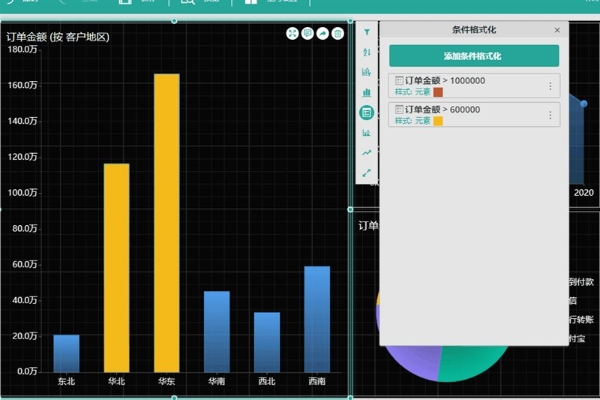Close the 条件格式化 panel
This screenshot has width=600, height=400.
[557, 30]
